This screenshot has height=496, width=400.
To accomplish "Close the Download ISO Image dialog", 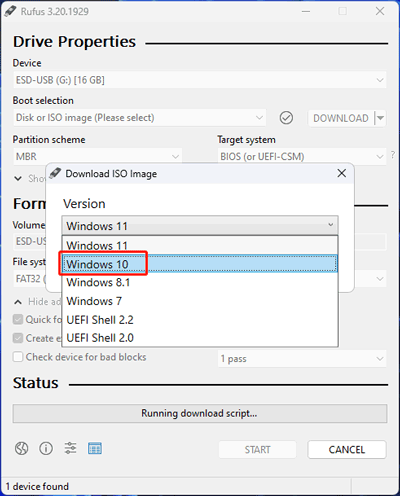I will (341, 173).
